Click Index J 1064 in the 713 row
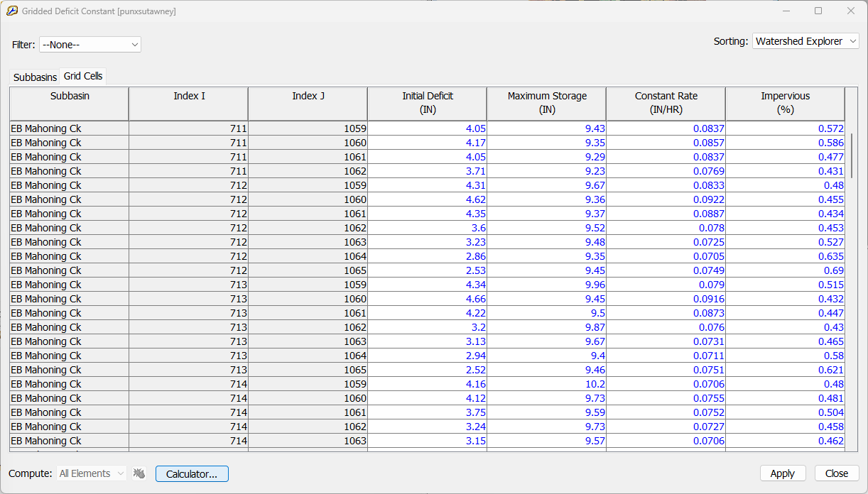868x494 pixels. pos(308,356)
